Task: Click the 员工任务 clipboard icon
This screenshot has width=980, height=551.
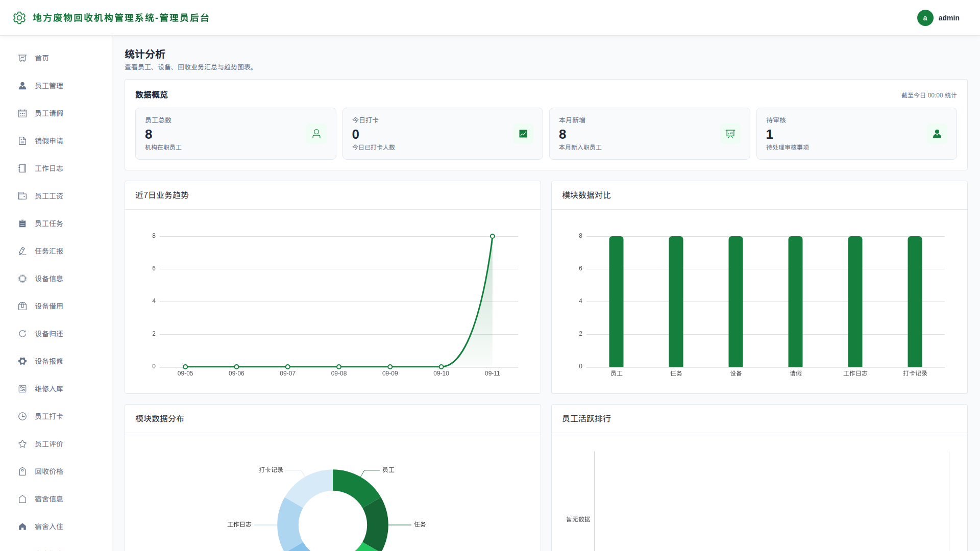Action: pyautogui.click(x=22, y=223)
